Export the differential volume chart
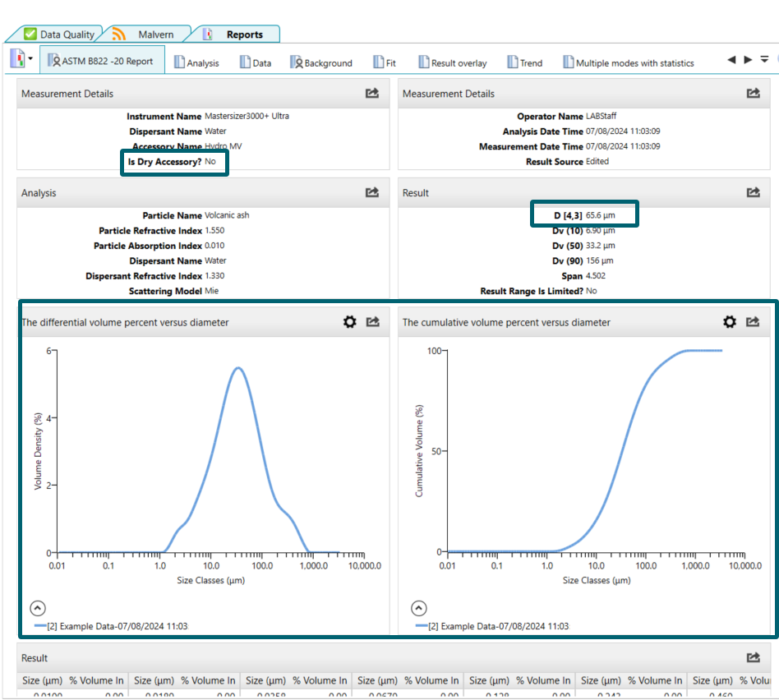The height and width of the screenshot is (700, 779). [372, 322]
